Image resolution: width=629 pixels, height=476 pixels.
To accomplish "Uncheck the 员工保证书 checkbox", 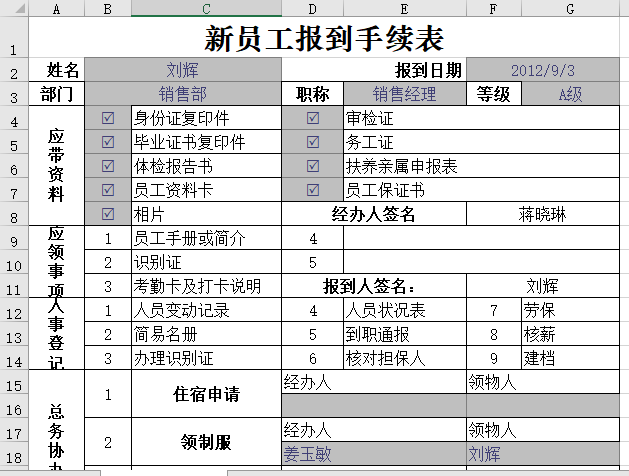I will pos(313,189).
